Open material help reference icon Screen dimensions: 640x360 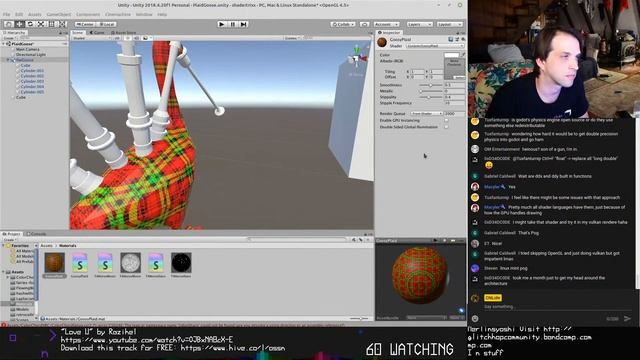[x=451, y=40]
